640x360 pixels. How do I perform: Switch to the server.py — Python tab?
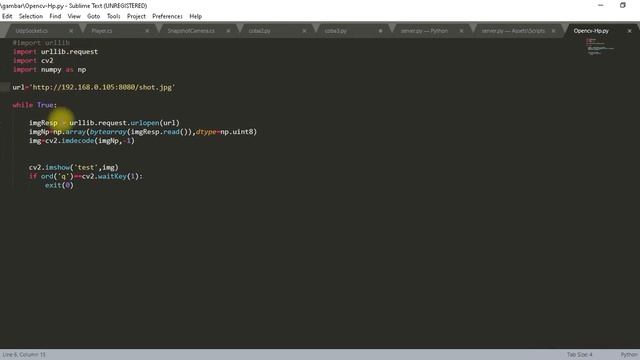pos(424,31)
